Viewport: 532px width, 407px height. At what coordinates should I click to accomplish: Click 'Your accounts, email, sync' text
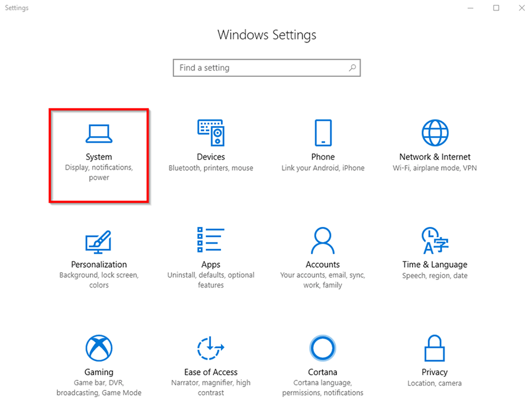[323, 275]
